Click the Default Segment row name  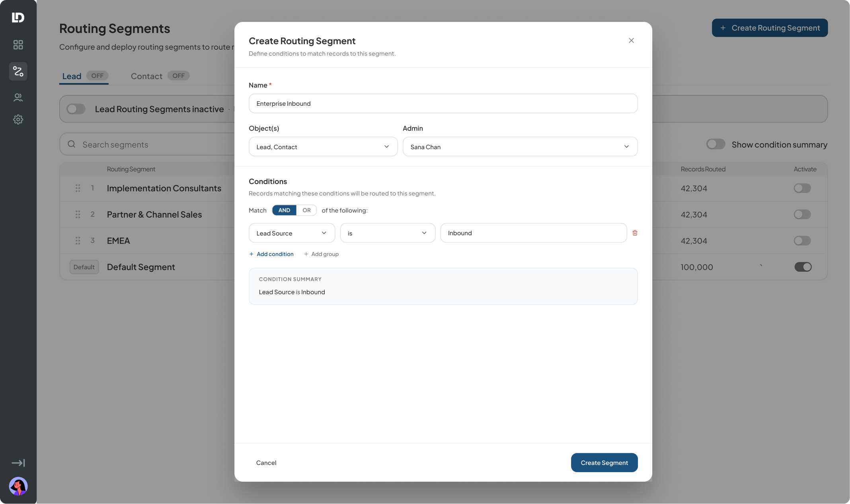141,267
